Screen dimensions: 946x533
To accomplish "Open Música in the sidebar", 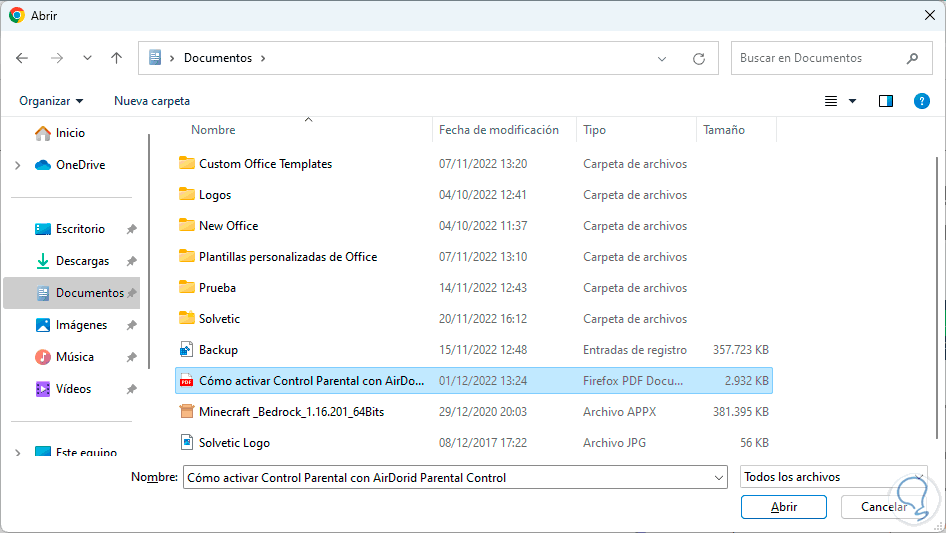I will [74, 357].
